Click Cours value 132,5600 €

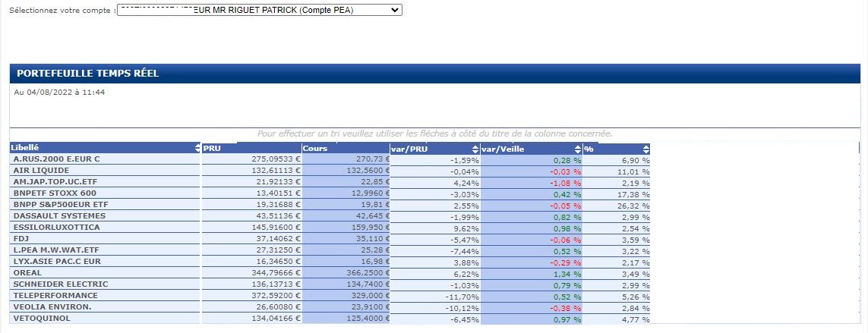pos(368,171)
